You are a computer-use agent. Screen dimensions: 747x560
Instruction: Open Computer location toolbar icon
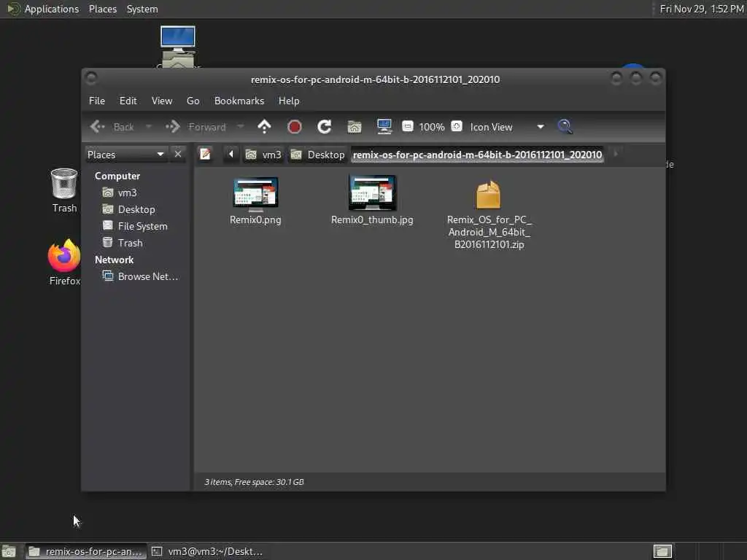[x=384, y=127]
